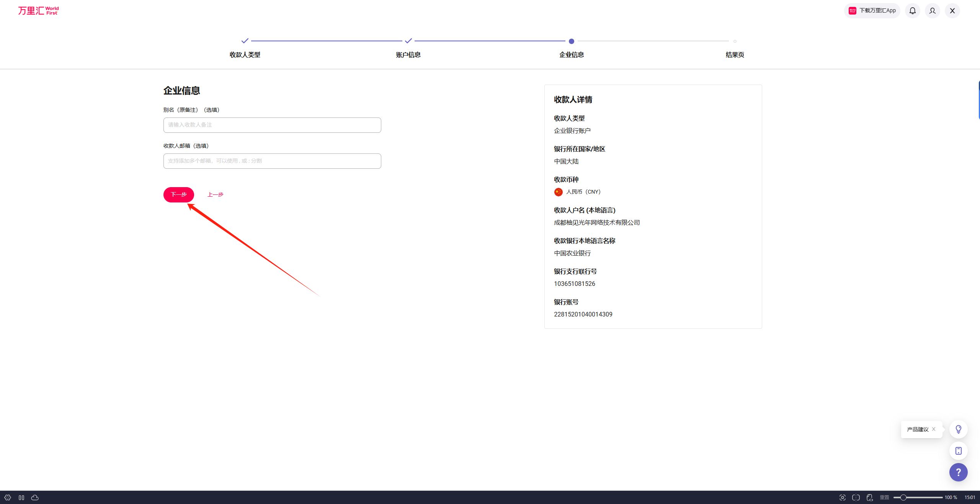Open the lightbulb product suggestion icon
The height and width of the screenshot is (504, 980).
958,429
